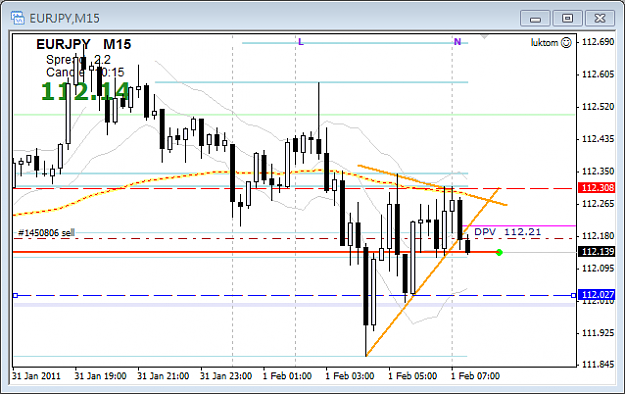Screen dimensions: 625x394
Task: Click the luktom smiley face icon
Action: pyautogui.click(x=566, y=42)
